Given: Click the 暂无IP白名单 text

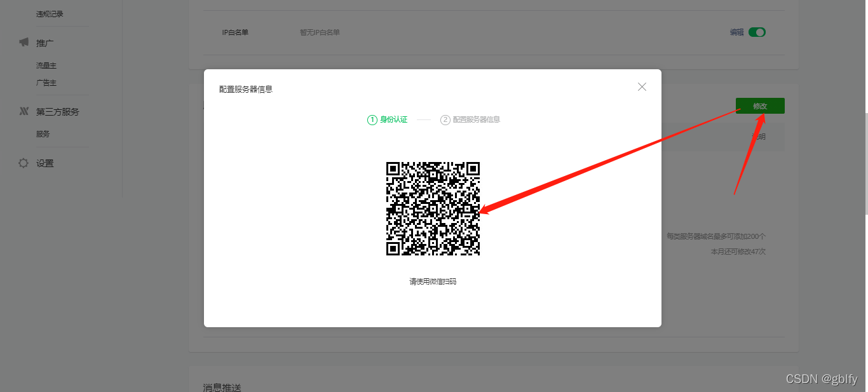Looking at the screenshot, I should (320, 32).
